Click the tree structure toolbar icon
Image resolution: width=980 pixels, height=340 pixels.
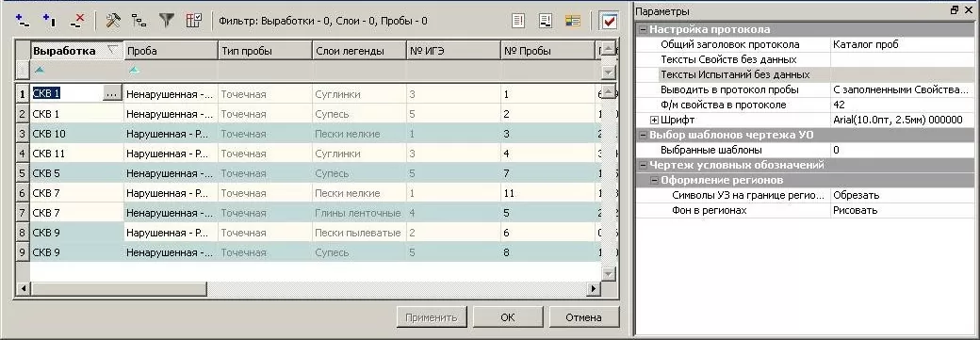point(139,21)
